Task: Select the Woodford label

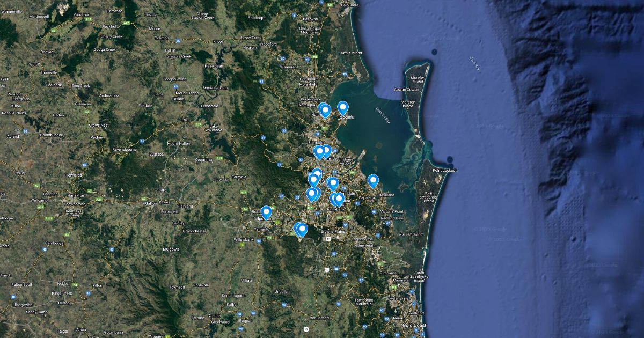Action: click(x=269, y=44)
